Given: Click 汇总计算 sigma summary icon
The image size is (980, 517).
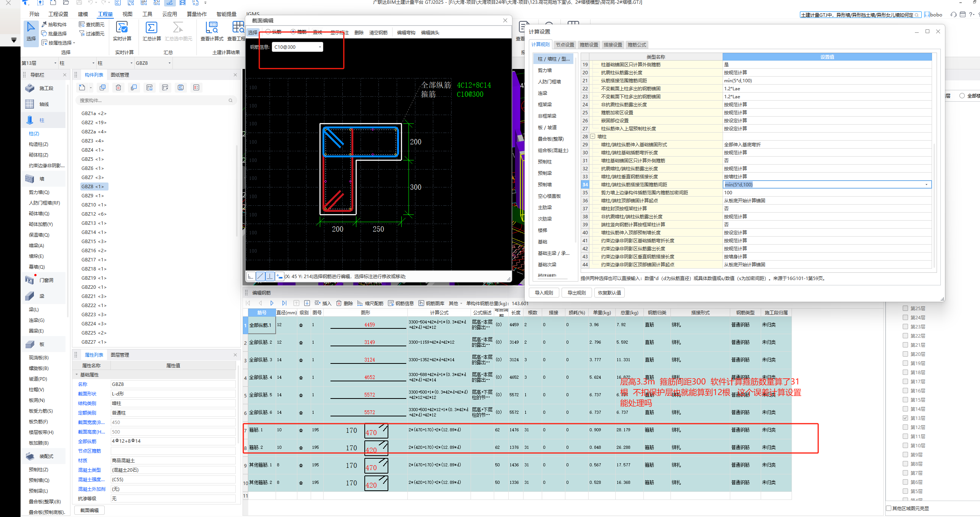Looking at the screenshot, I should pyautogui.click(x=152, y=28).
